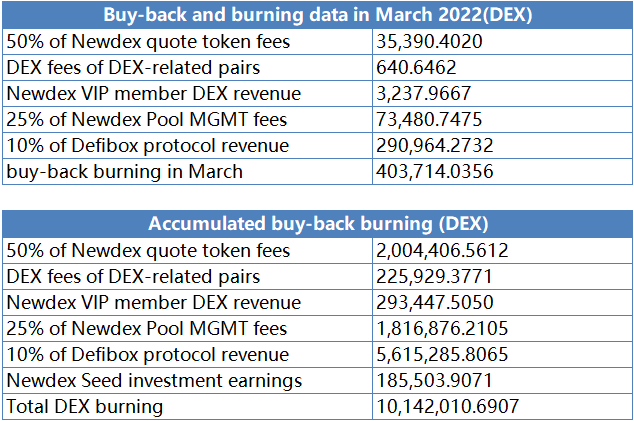
Task: Select the 'buy-back burning in March' label
Action: coord(125,171)
